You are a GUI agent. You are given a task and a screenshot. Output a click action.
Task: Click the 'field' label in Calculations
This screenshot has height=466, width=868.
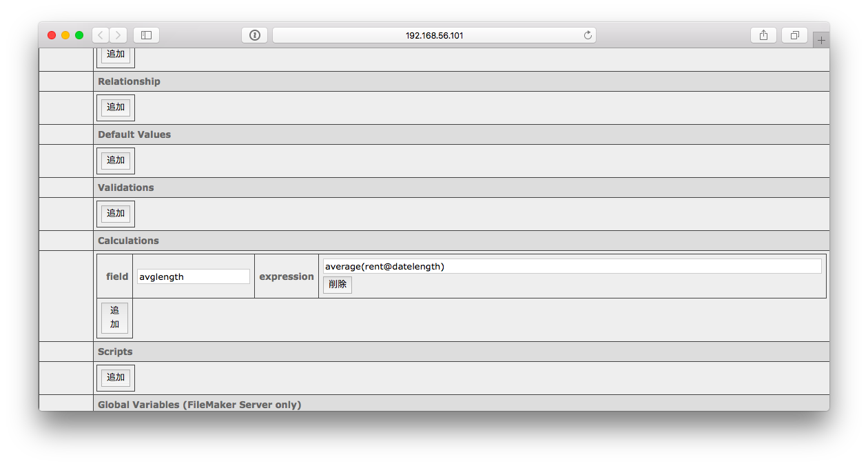(117, 276)
